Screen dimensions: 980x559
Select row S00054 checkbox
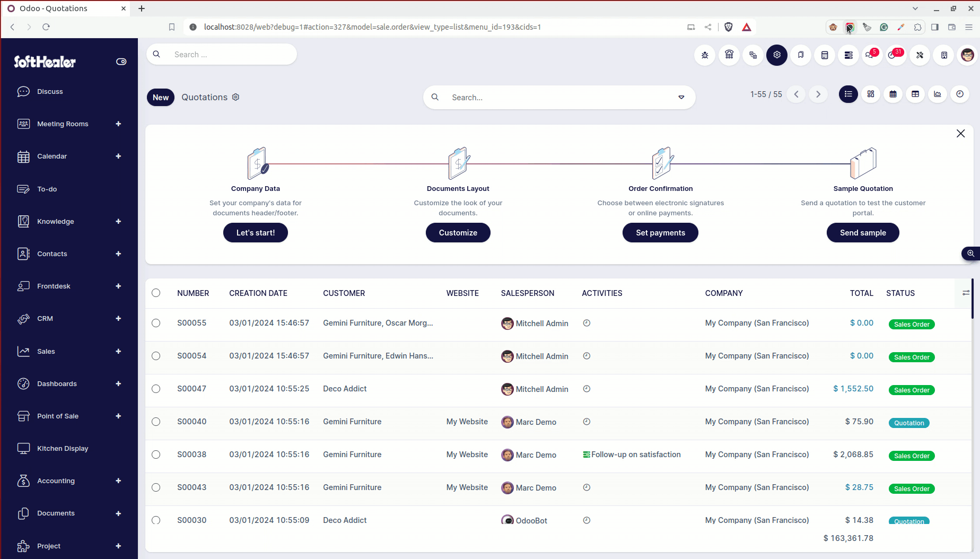click(x=156, y=356)
